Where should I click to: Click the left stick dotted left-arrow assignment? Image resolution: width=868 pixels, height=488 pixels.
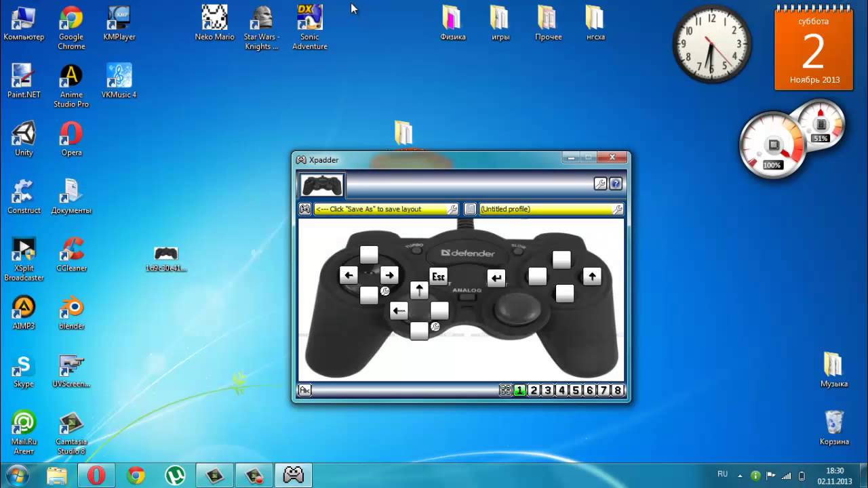(x=399, y=311)
